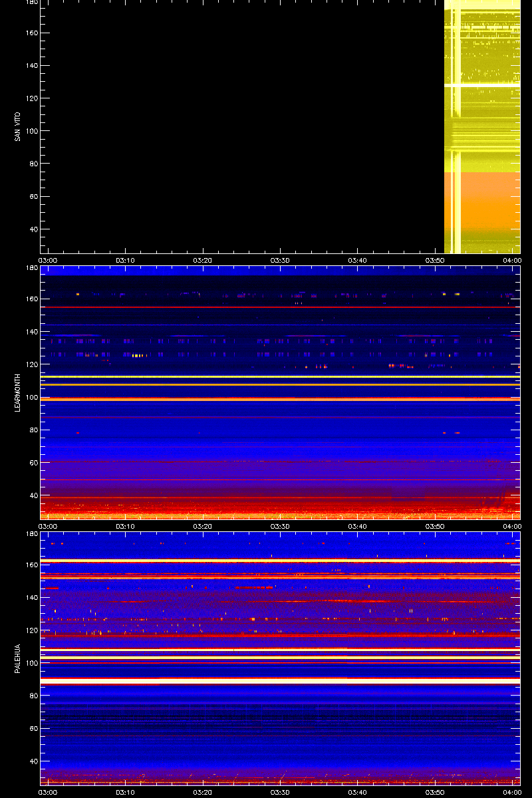Image resolution: width=532 pixels, height=798 pixels.
Task: Pick the 40 tick on Learmonth axis
Action: click(x=33, y=495)
